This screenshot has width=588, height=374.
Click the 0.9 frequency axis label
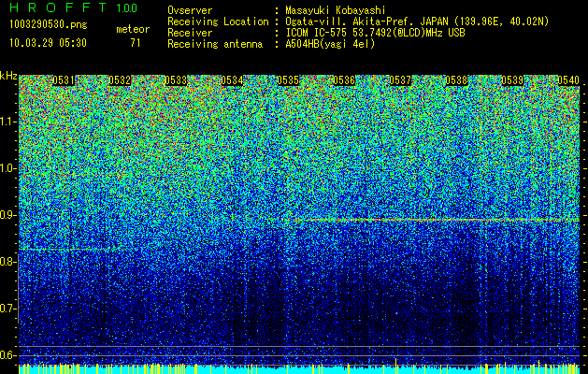8,215
